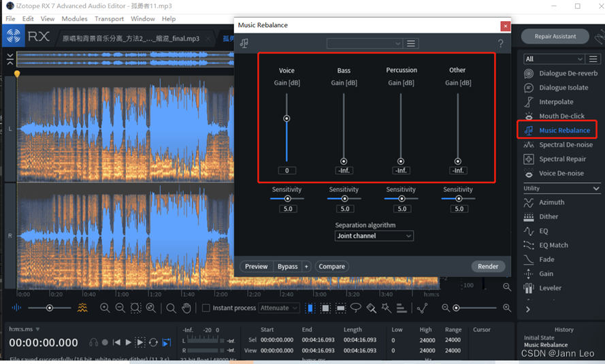The image size is (605, 364).
Task: Toggle loop playback
Action: pyautogui.click(x=153, y=342)
